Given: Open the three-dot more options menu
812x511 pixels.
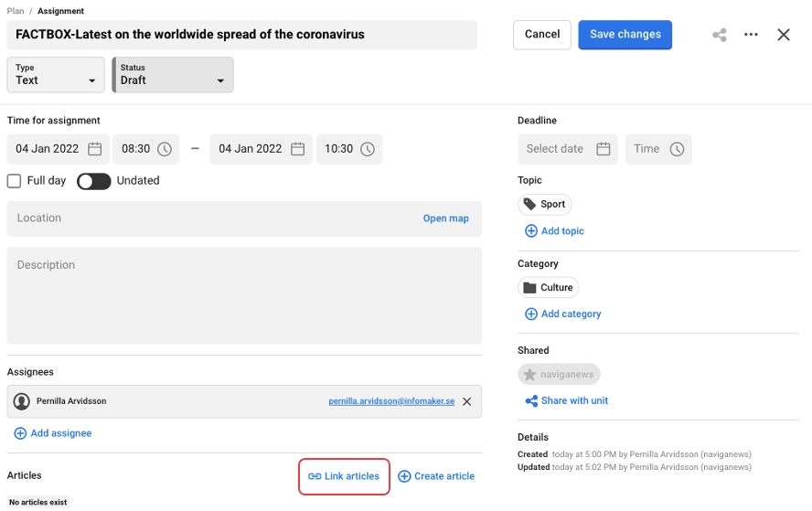Looking at the screenshot, I should [751, 35].
